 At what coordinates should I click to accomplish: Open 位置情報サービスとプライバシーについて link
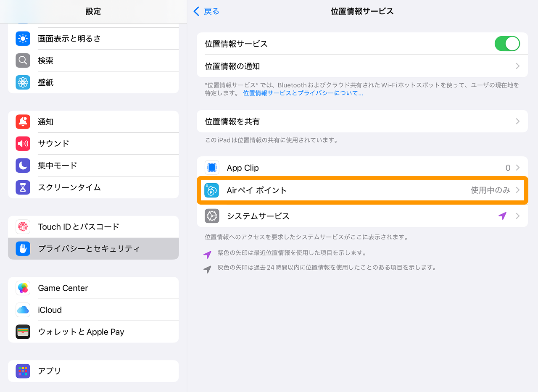click(x=303, y=93)
